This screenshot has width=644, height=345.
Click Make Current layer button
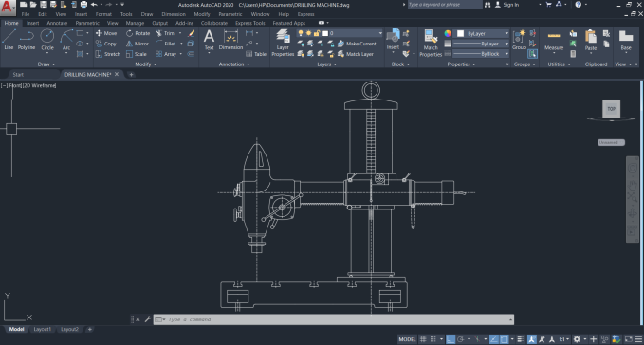point(357,44)
